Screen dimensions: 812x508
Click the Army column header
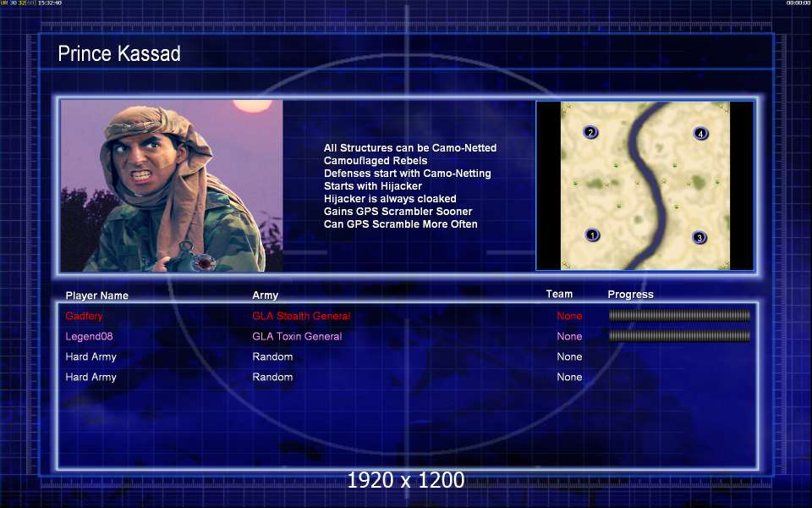point(265,295)
